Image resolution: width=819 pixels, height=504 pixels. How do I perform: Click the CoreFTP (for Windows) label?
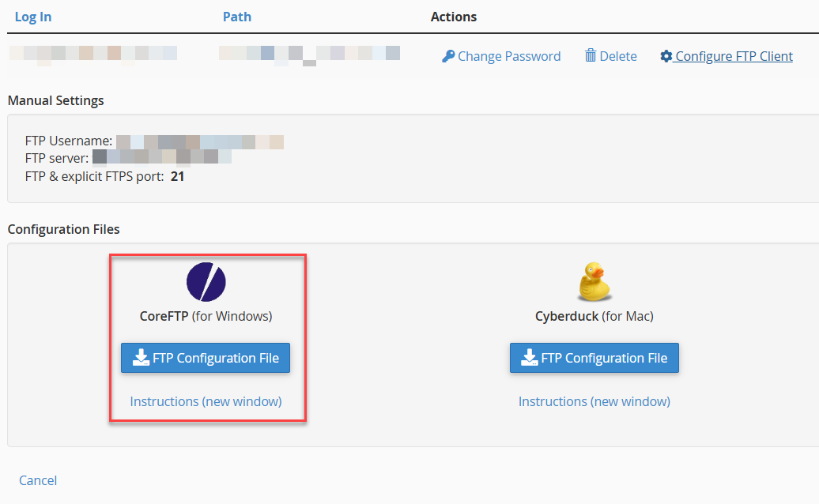pos(206,316)
